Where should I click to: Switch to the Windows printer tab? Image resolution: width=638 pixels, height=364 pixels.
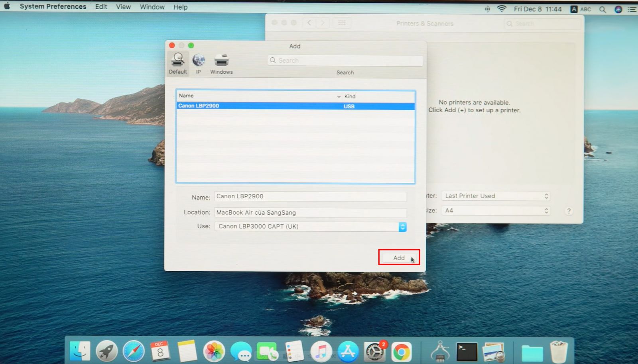click(221, 63)
